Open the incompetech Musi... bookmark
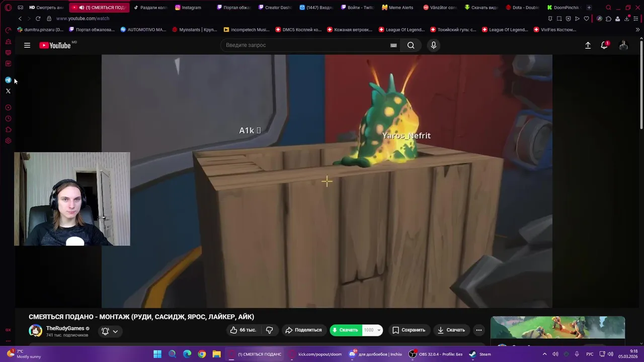This screenshot has width=644, height=362. coord(247,30)
